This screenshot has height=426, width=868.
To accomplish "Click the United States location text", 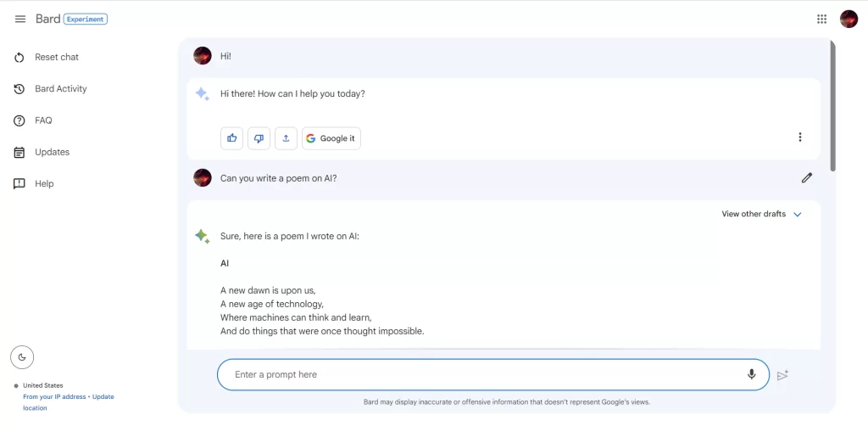I will pos(43,385).
